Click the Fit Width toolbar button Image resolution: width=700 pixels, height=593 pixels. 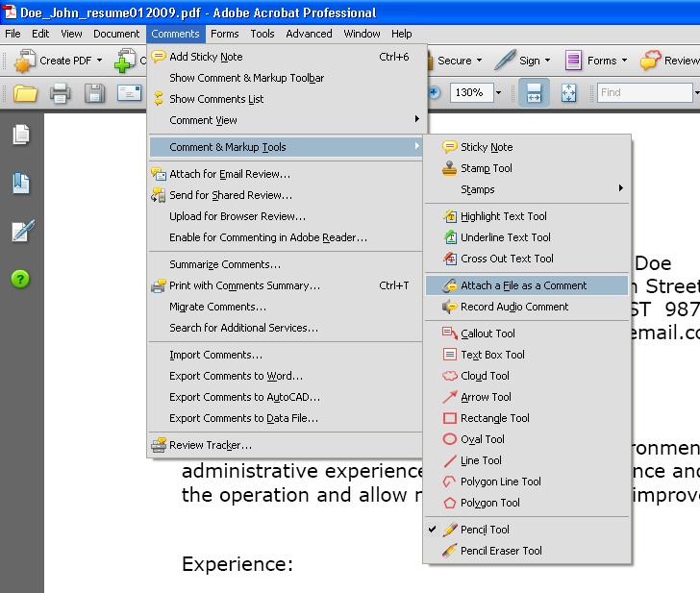coord(534,93)
